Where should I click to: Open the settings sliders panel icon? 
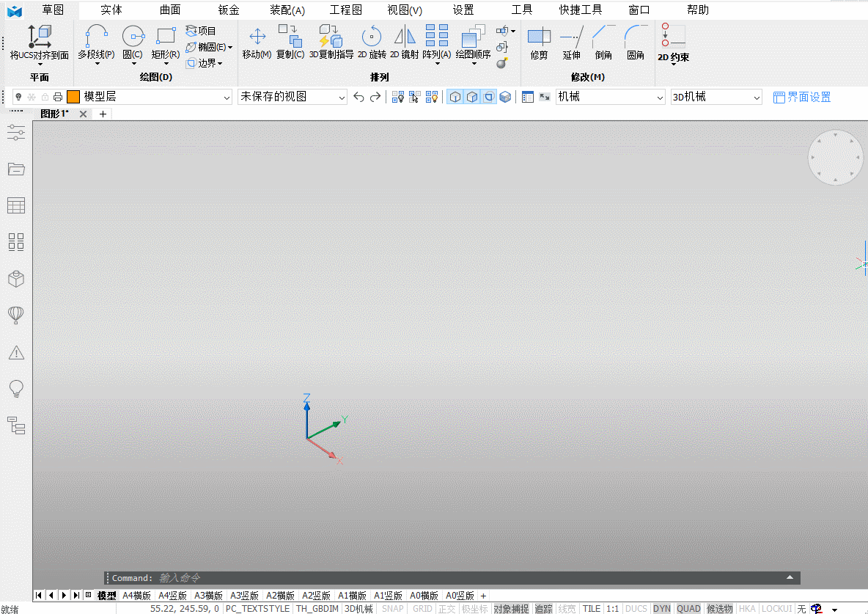(x=16, y=133)
